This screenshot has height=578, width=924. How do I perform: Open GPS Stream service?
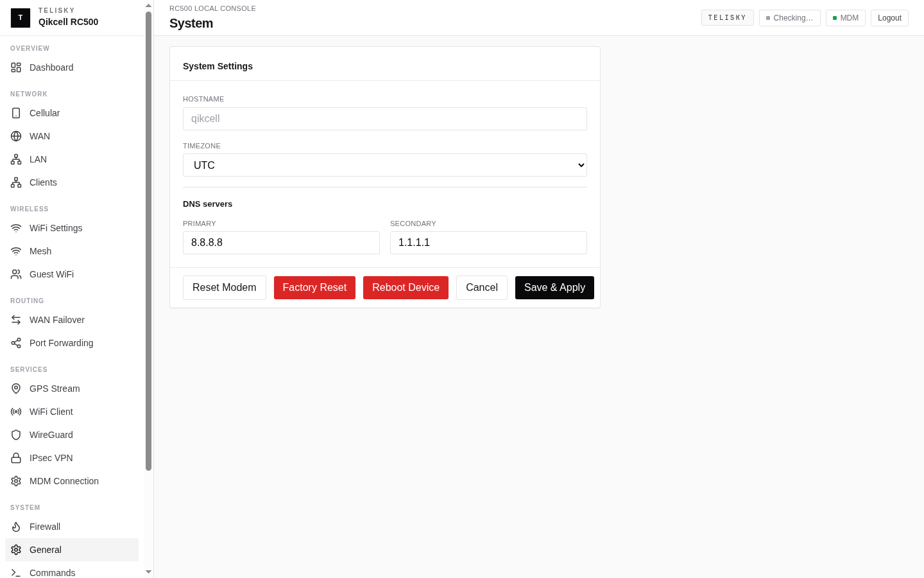72,389
